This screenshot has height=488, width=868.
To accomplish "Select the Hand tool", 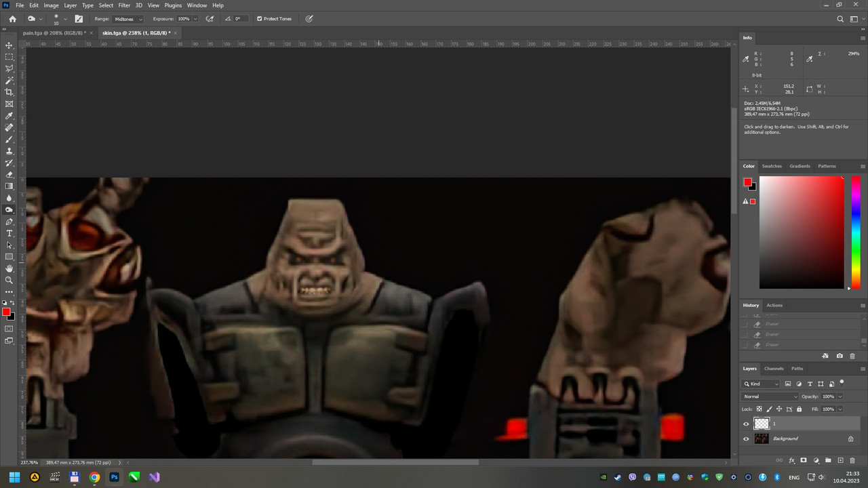I will tap(9, 268).
